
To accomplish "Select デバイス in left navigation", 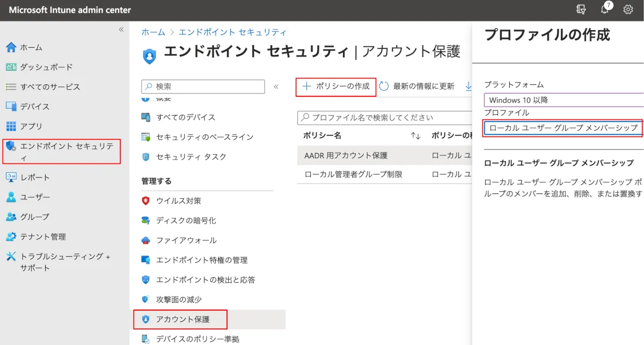I will tap(35, 106).
